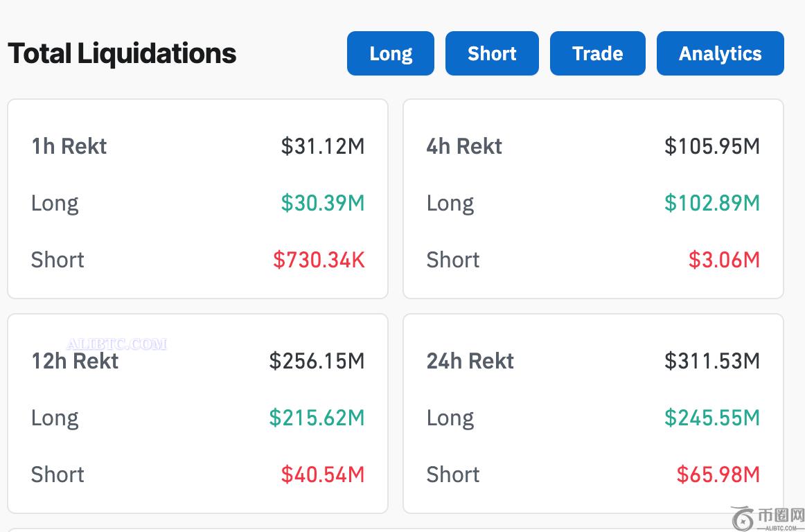The image size is (805, 532).
Task: Click the 24h total value $311.53M
Action: click(x=712, y=361)
